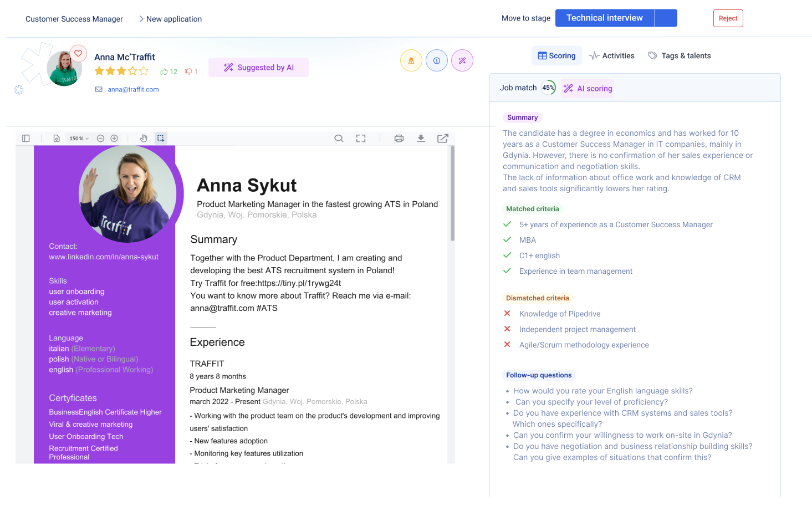Open the stage dropdown next to Technical interview
This screenshot has width=812, height=511.
click(x=666, y=18)
